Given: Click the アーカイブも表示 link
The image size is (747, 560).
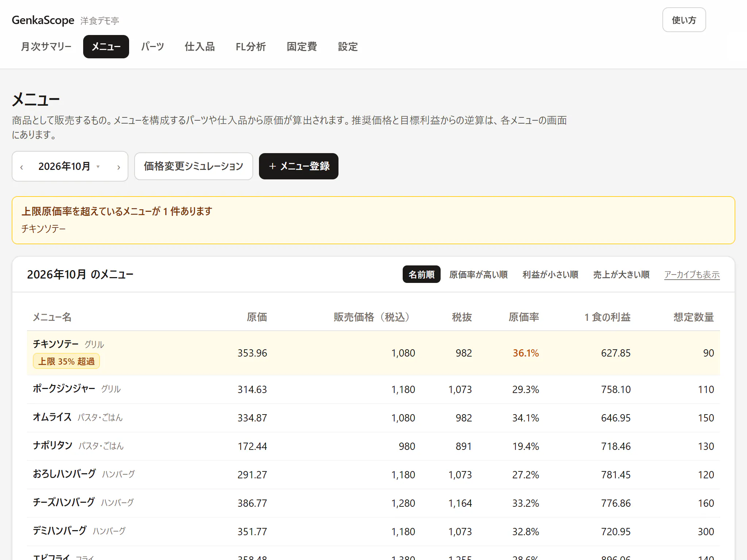Looking at the screenshot, I should click(x=692, y=275).
